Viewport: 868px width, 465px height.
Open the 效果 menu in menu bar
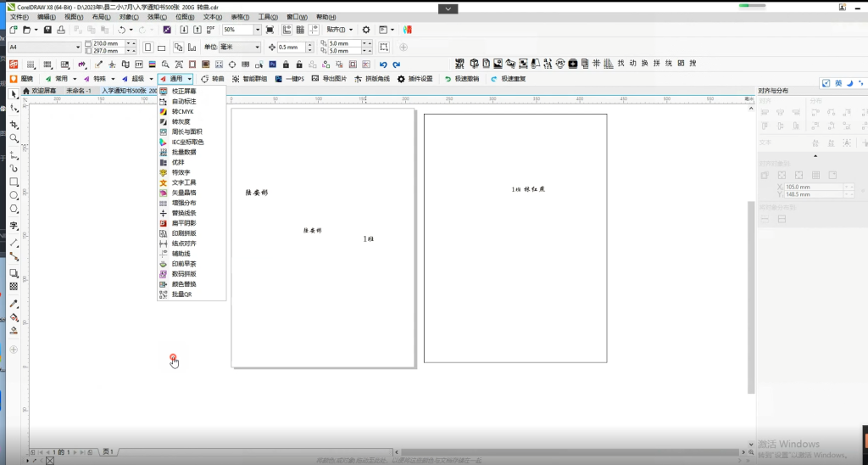click(156, 17)
